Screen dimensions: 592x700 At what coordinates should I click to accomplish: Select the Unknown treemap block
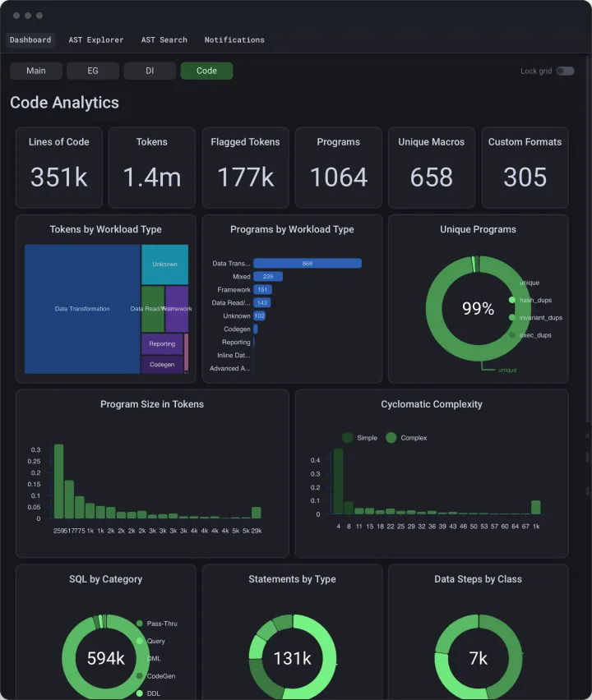coord(165,265)
